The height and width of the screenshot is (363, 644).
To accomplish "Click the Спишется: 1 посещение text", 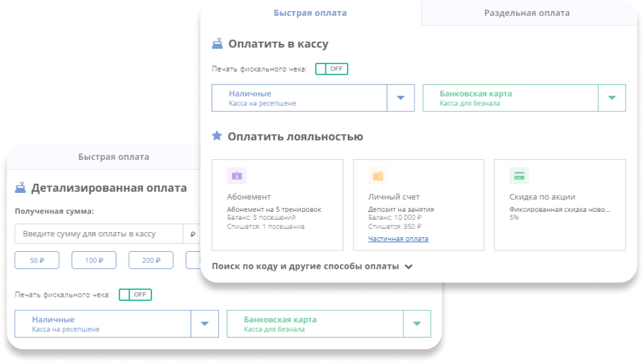I will click(x=265, y=226).
